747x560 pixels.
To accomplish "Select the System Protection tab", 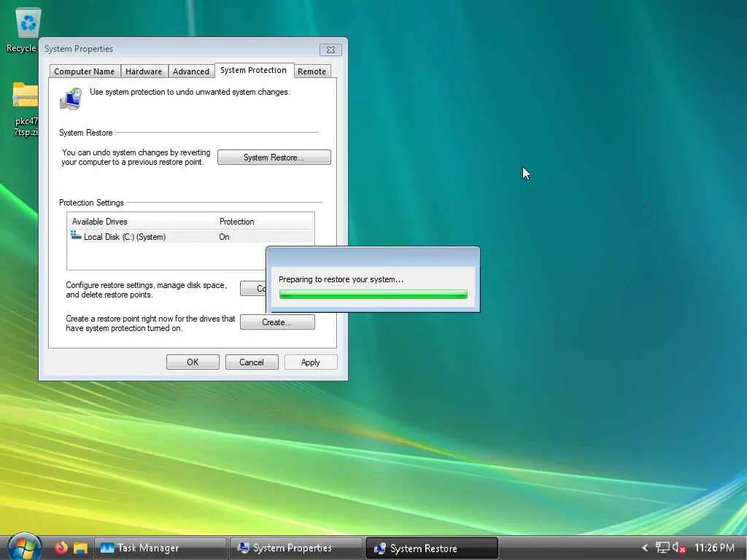I will pos(253,70).
